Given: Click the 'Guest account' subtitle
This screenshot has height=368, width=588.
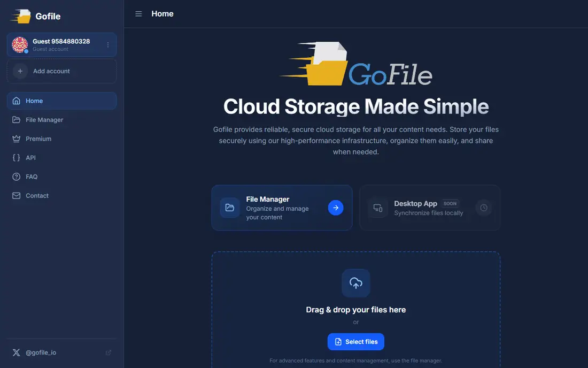Looking at the screenshot, I should pyautogui.click(x=51, y=49).
